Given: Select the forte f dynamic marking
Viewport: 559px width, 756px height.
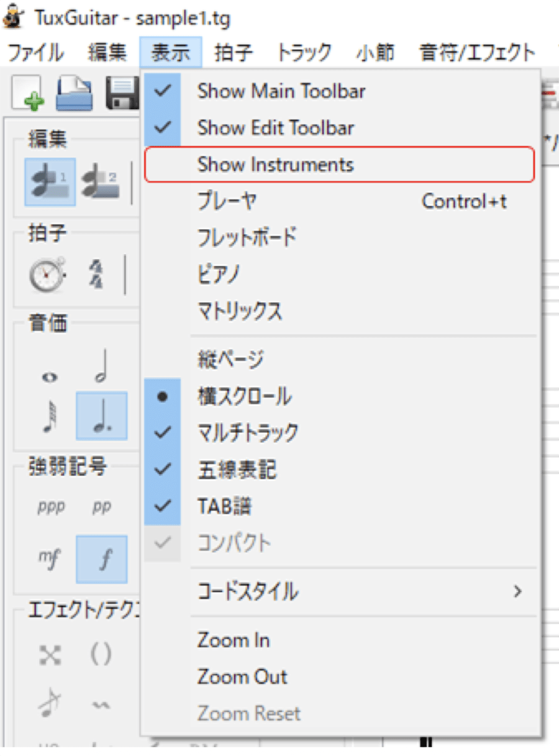Looking at the screenshot, I should [101, 560].
